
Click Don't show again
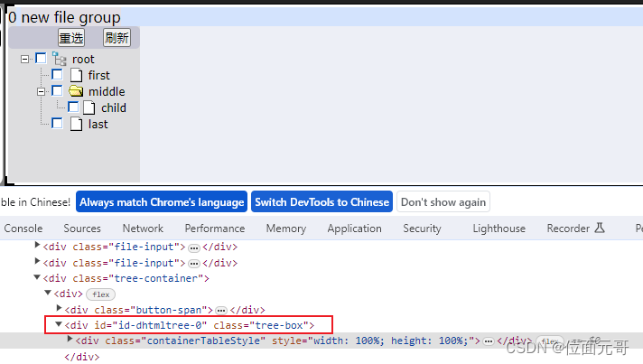443,201
